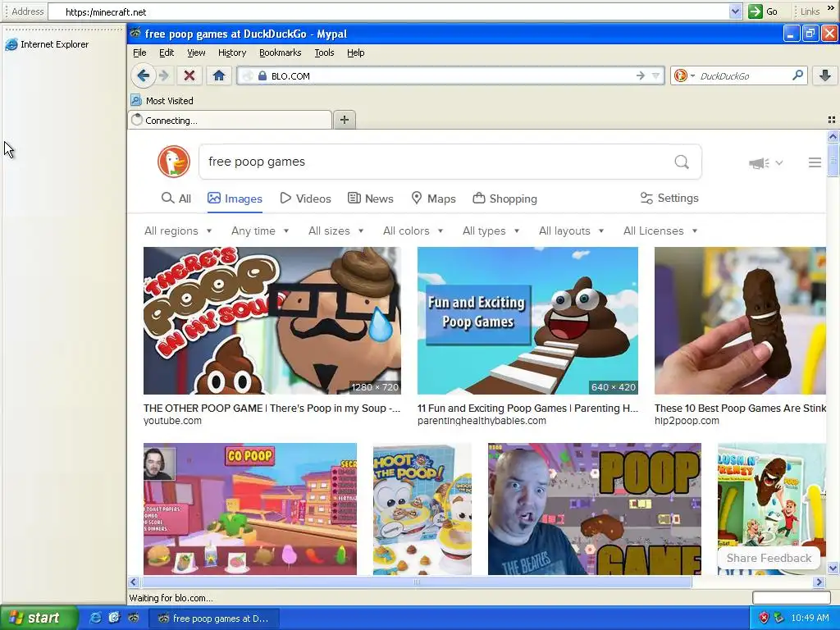840x630 pixels.
Task: Expand the All Licenses filter
Action: [x=660, y=231]
